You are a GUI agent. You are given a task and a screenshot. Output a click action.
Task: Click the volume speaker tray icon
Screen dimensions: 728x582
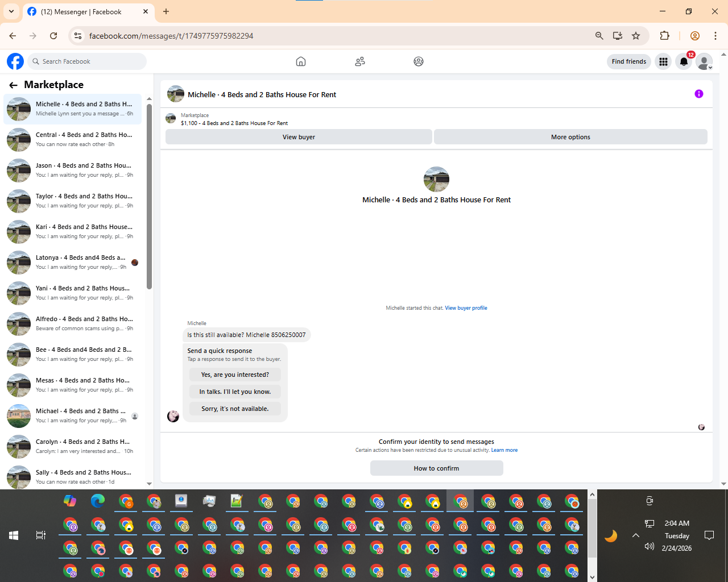[650, 546]
